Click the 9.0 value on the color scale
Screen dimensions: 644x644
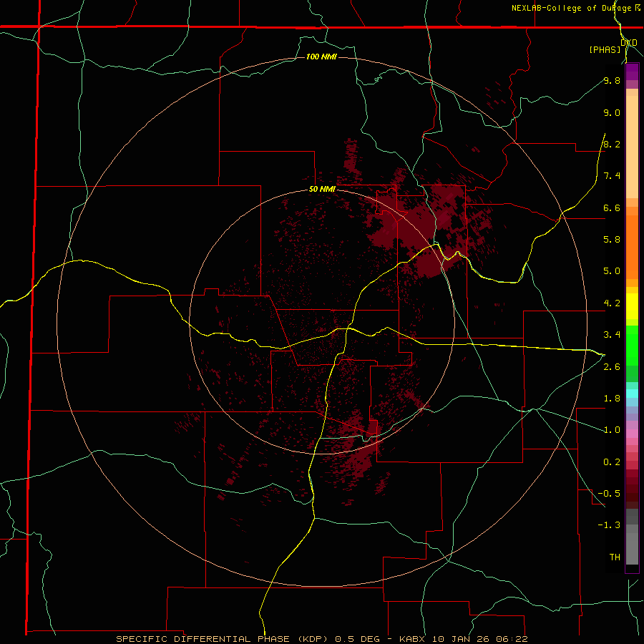pyautogui.click(x=612, y=112)
